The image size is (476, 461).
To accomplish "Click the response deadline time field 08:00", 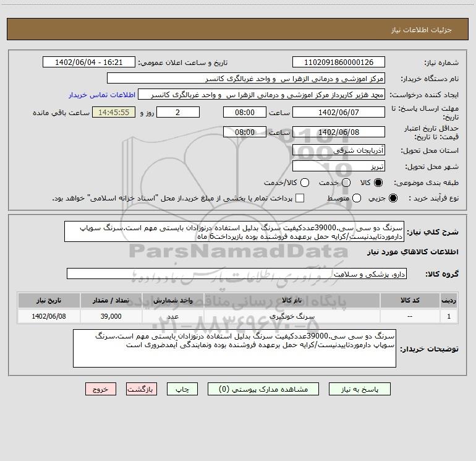I will coord(245,112).
